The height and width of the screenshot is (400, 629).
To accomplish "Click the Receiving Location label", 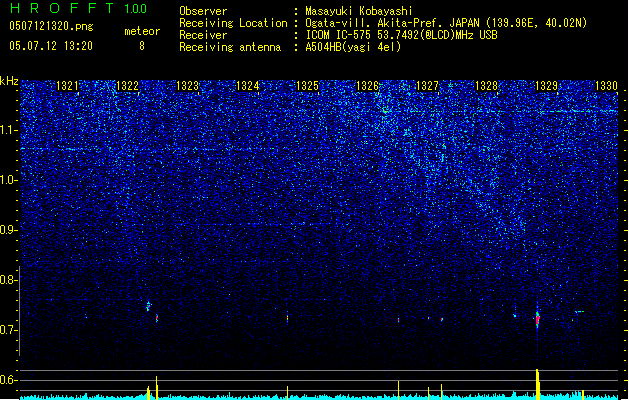I will (x=233, y=23).
